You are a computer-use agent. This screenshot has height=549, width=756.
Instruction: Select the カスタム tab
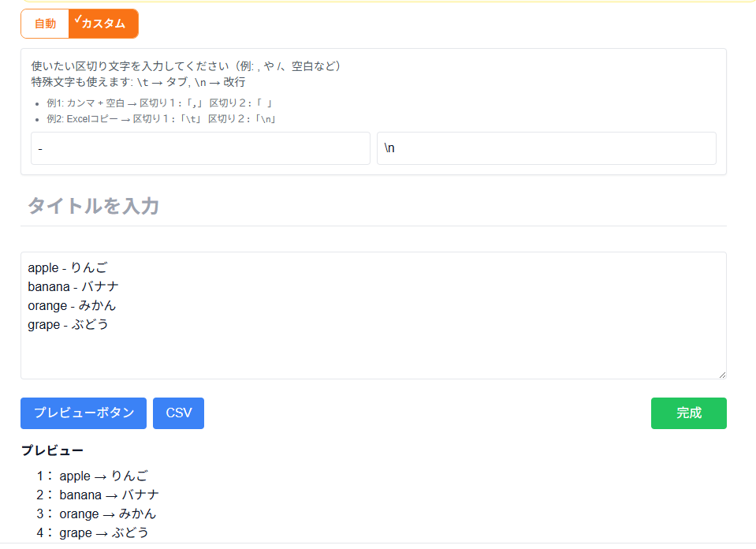pyautogui.click(x=103, y=24)
